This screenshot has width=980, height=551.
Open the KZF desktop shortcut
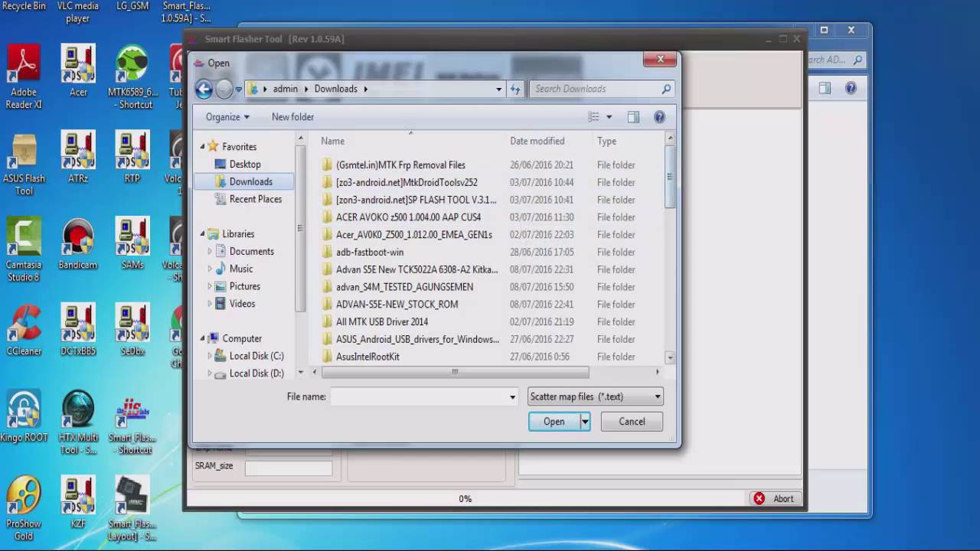[x=78, y=503]
